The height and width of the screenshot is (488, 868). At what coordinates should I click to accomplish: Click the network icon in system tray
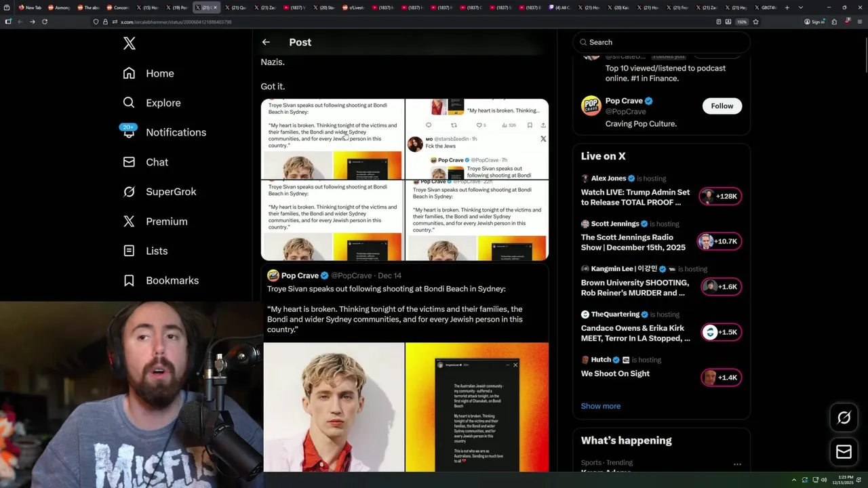point(814,480)
